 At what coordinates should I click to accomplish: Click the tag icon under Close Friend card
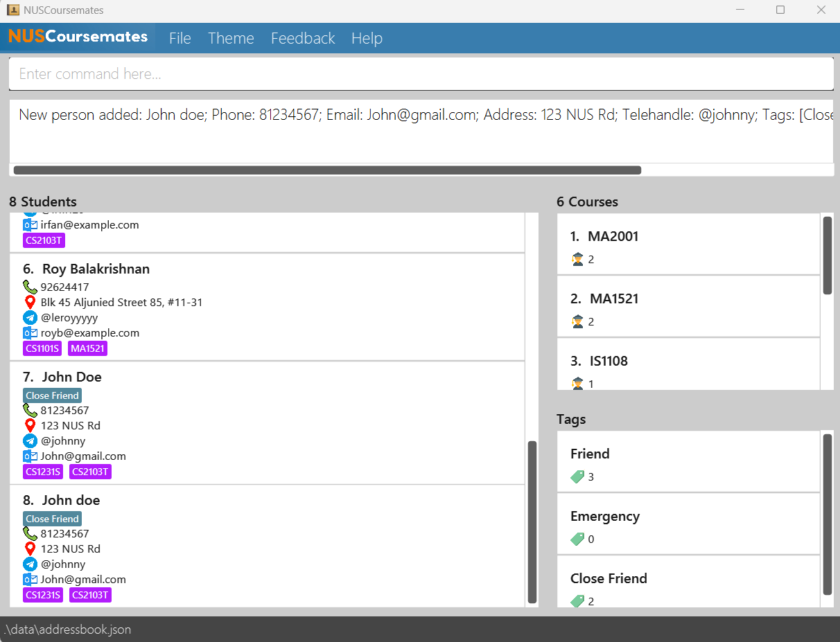point(577,601)
